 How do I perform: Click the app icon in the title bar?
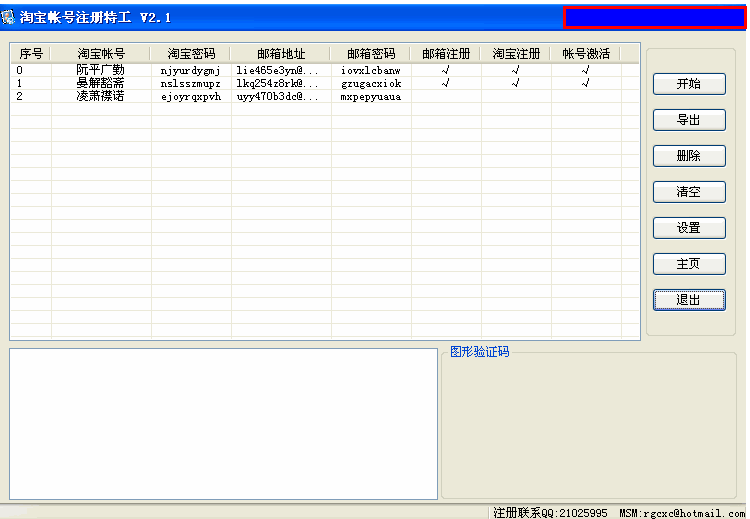pos(8,17)
